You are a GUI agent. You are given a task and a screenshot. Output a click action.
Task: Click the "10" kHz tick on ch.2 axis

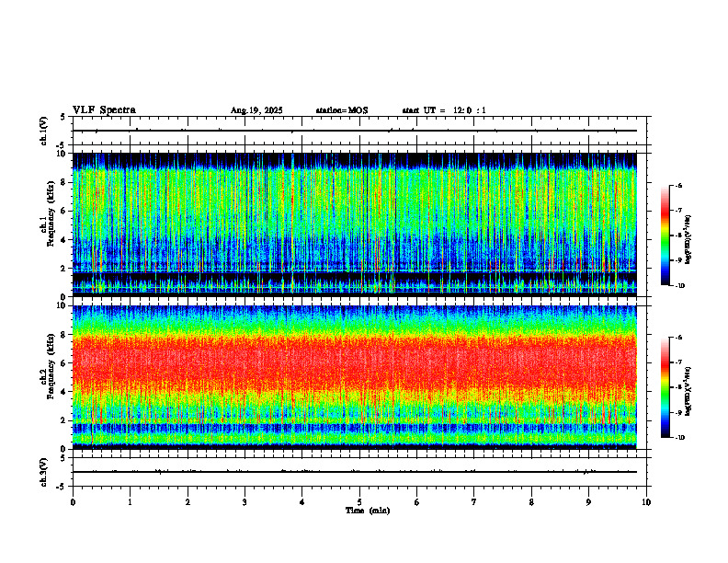pyautogui.click(x=63, y=305)
